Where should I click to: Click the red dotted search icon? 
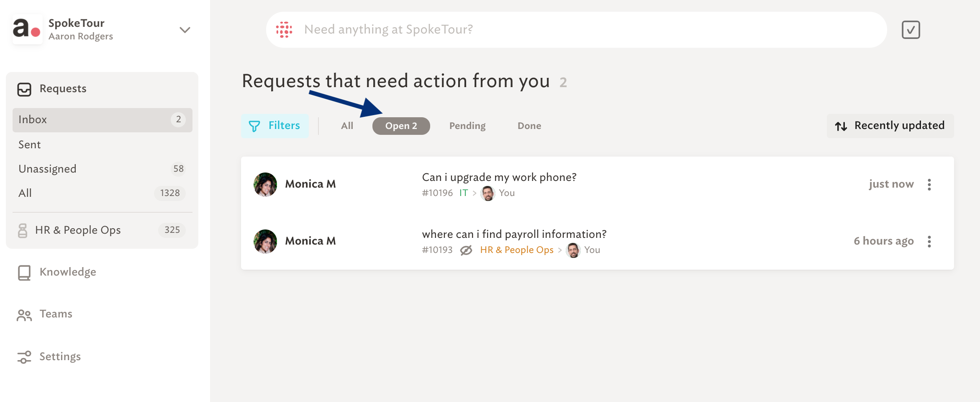tap(284, 30)
